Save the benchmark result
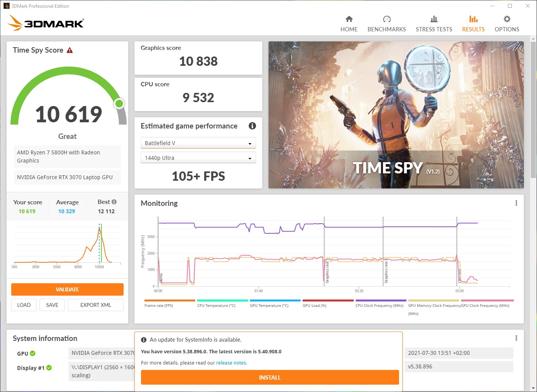The height and width of the screenshot is (392, 537). click(52, 305)
